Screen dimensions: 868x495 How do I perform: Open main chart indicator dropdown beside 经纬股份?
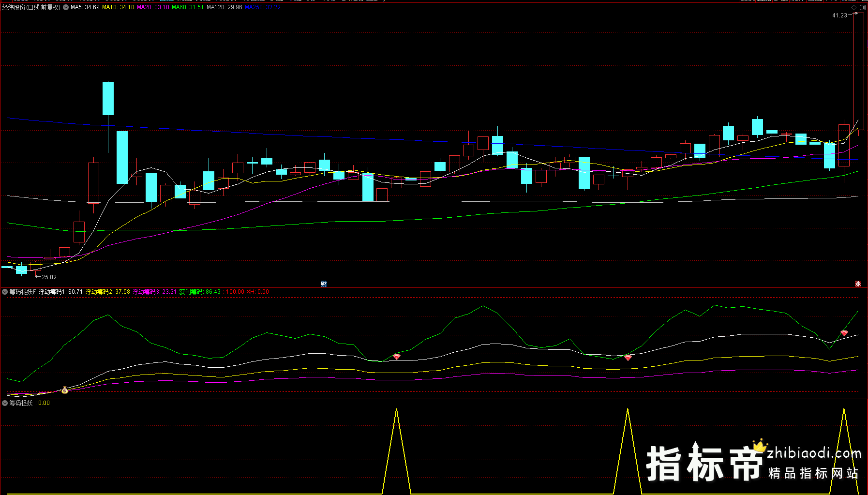pos(66,7)
